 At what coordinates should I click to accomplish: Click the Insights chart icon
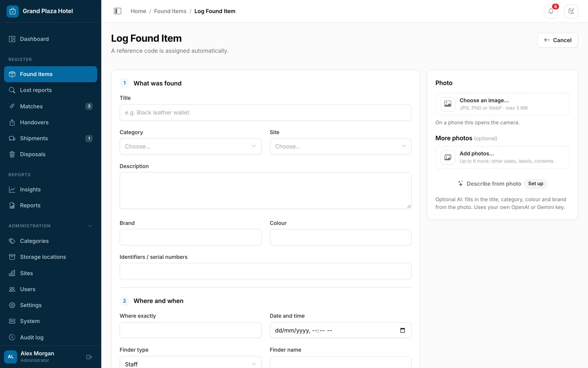click(12, 190)
